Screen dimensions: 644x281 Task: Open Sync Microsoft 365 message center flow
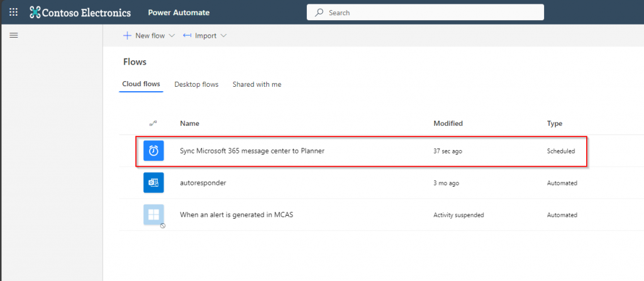(x=252, y=151)
